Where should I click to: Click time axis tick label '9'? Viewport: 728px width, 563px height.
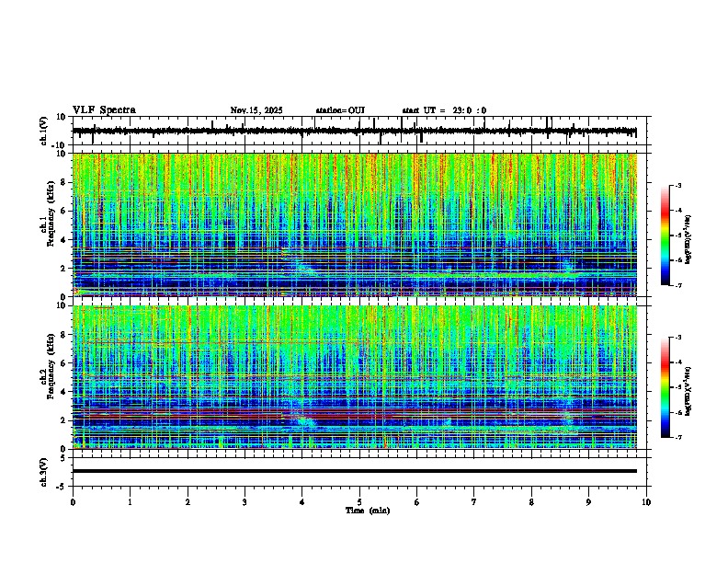[588, 502]
